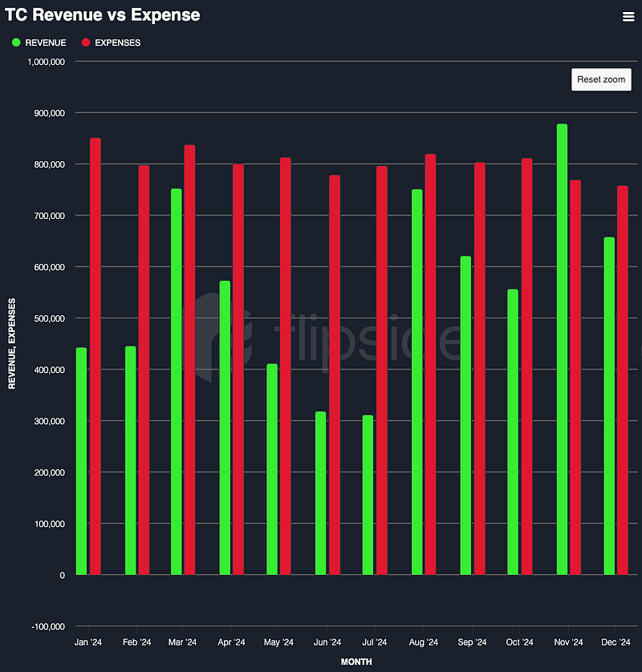
Task: Select the Jan '24 red expenses bar
Action: [x=95, y=357]
